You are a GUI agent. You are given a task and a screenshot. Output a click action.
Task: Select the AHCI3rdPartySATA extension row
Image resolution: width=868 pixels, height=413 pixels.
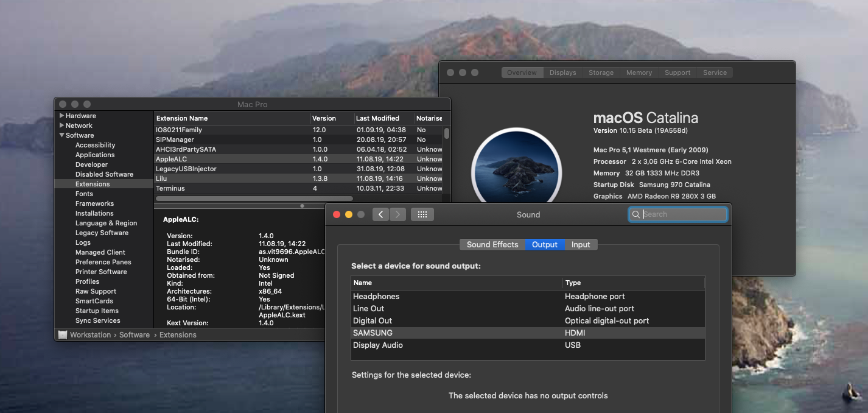298,149
